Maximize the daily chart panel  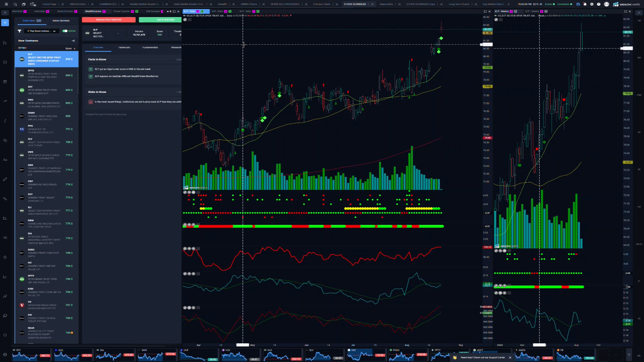coord(485,11)
